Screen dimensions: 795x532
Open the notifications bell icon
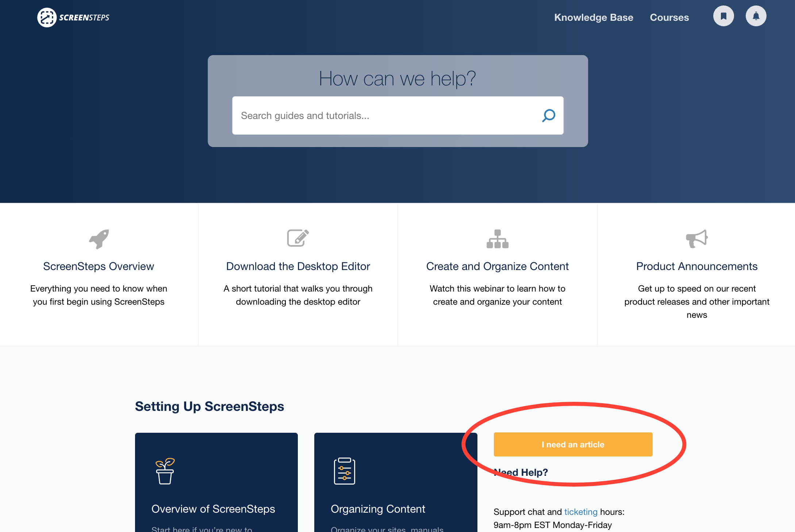756,16
